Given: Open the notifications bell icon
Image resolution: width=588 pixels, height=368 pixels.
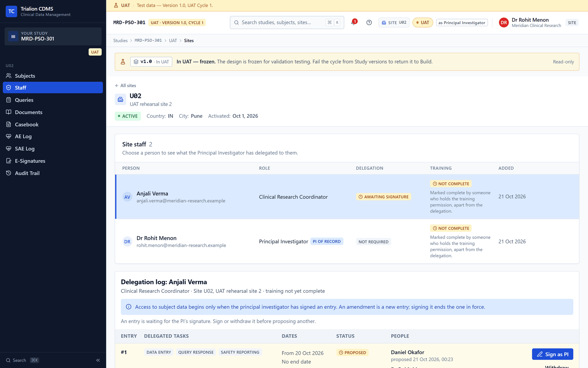Looking at the screenshot, I should tap(353, 22).
